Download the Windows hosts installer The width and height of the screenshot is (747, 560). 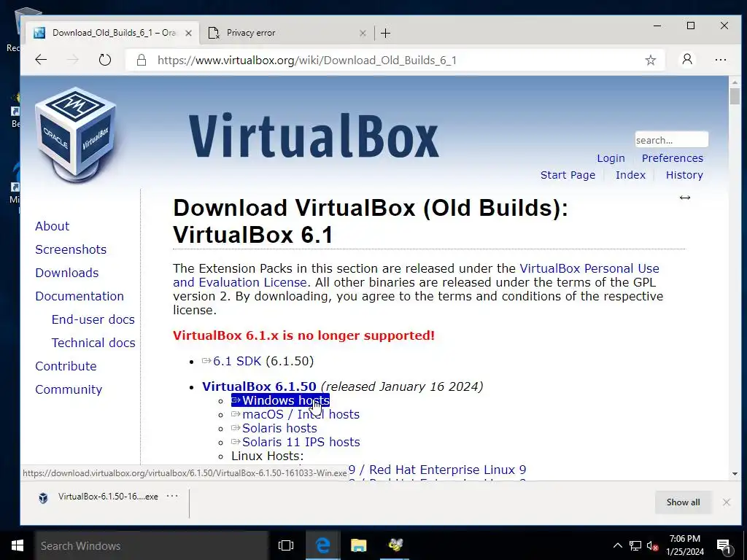tap(281, 400)
